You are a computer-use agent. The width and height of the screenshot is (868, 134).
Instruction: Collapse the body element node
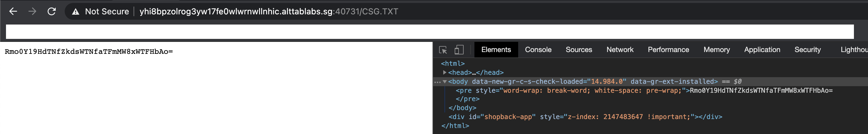pos(445,81)
